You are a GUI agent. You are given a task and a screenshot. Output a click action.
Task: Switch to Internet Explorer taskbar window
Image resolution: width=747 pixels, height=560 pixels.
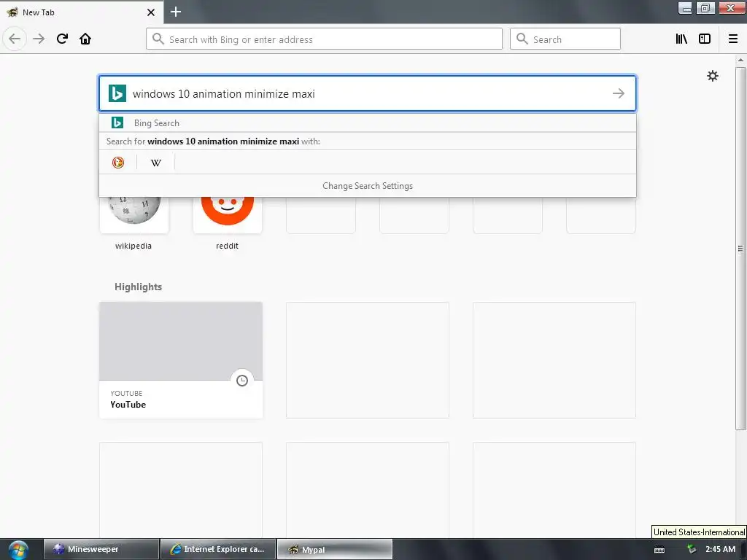218,550
